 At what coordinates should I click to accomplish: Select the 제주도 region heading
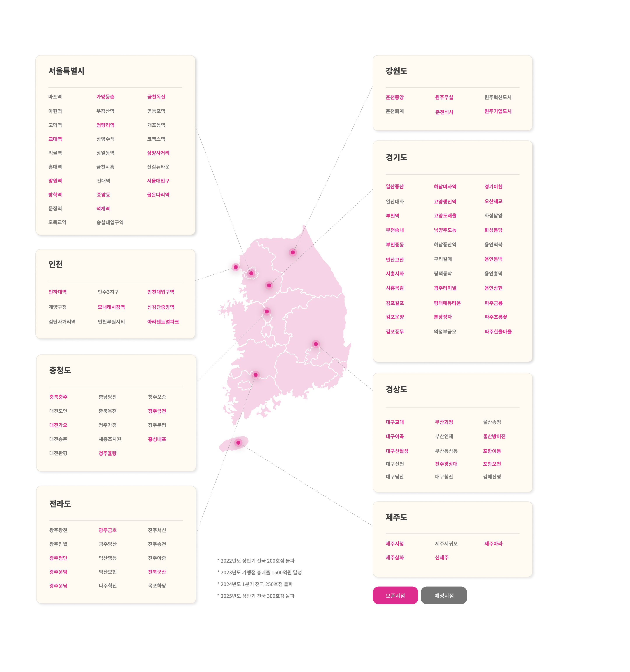pos(396,517)
